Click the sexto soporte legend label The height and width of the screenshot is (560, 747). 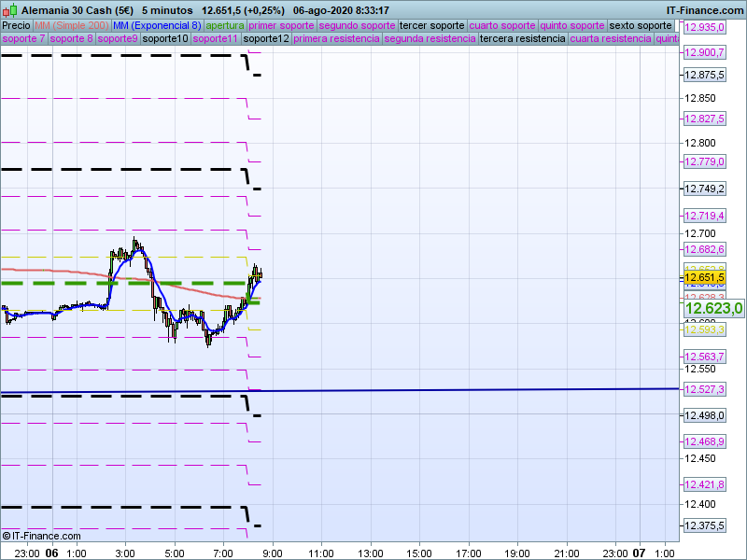pyautogui.click(x=640, y=25)
